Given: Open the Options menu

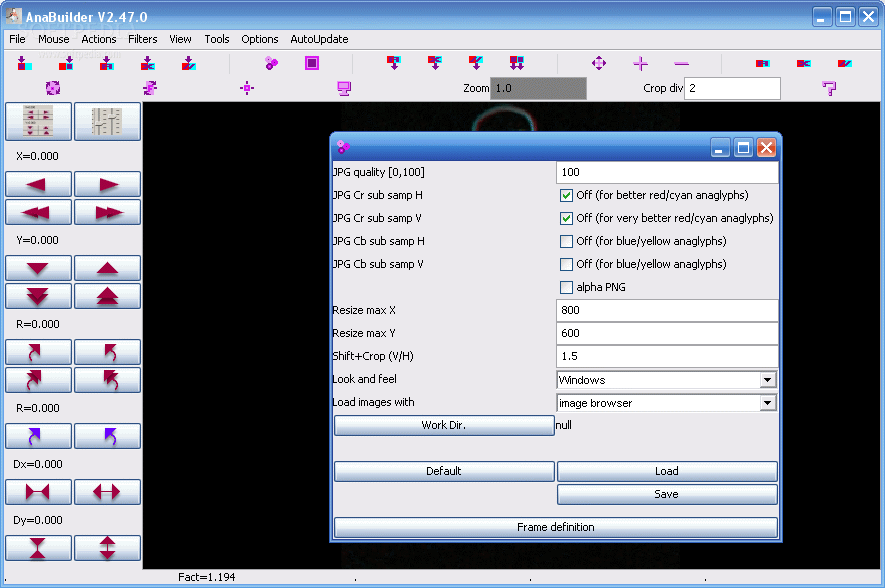Looking at the screenshot, I should point(260,39).
